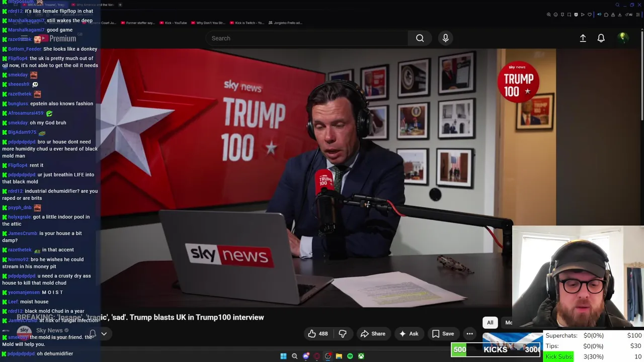Image resolution: width=644 pixels, height=362 pixels.
Task: Open Xbox app from the taskbar
Action: point(361,356)
